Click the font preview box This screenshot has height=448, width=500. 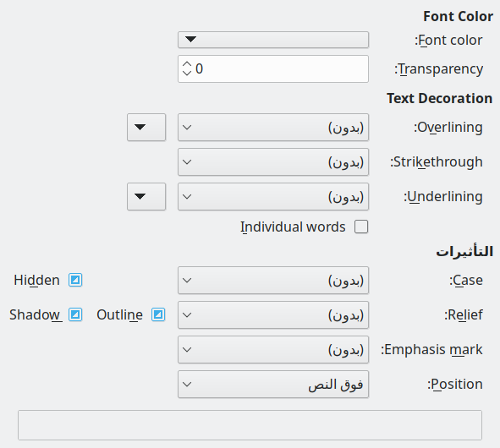point(250,425)
